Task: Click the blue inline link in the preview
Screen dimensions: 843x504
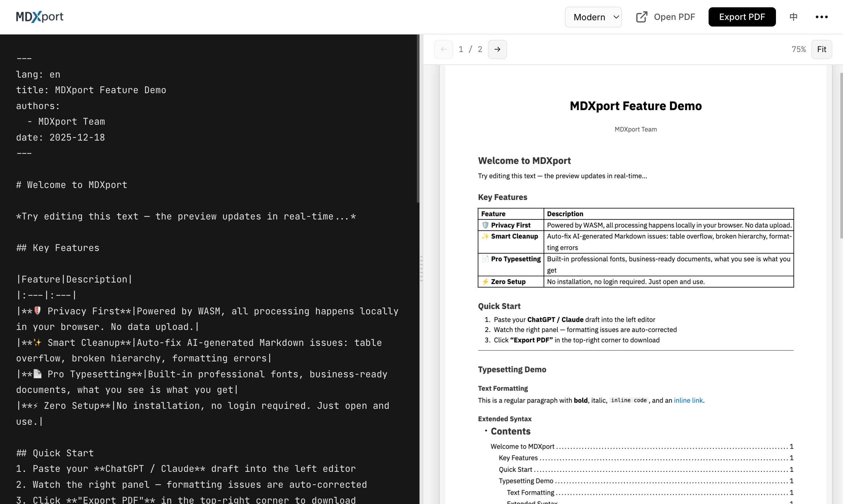Action: click(x=688, y=401)
